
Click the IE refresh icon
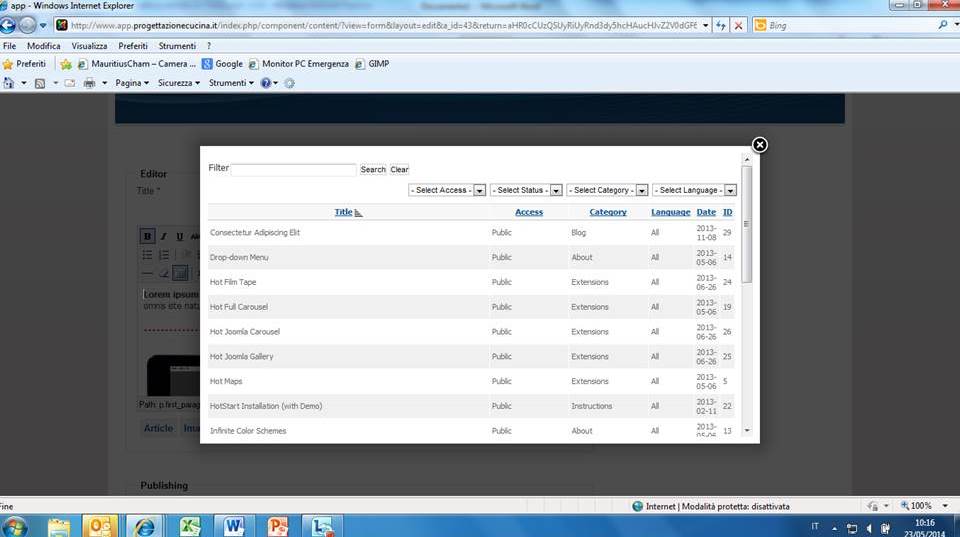point(721,25)
